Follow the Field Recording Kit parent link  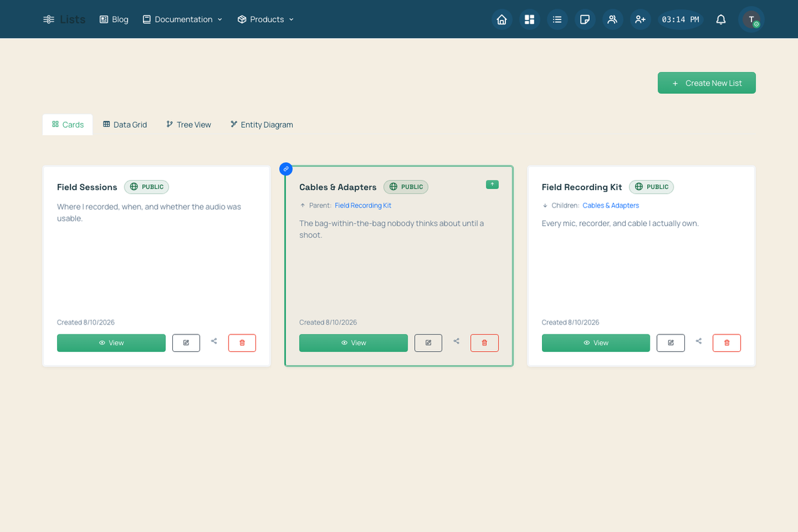[363, 205]
